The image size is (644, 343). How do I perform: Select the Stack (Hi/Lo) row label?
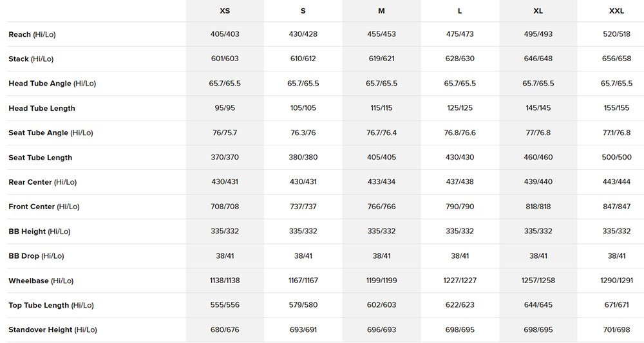click(x=31, y=59)
